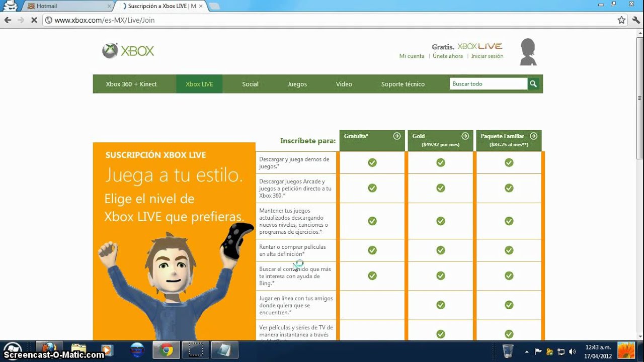Open the Social nav item

pyautogui.click(x=250, y=84)
